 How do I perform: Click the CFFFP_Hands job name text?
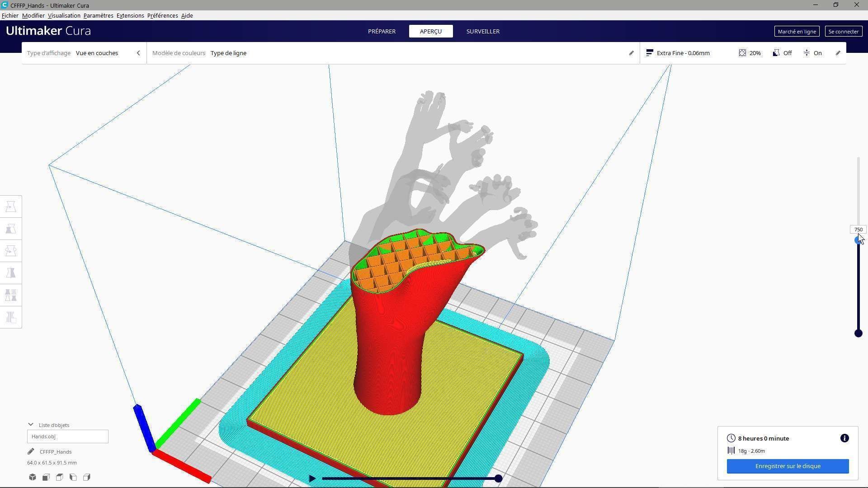56,451
